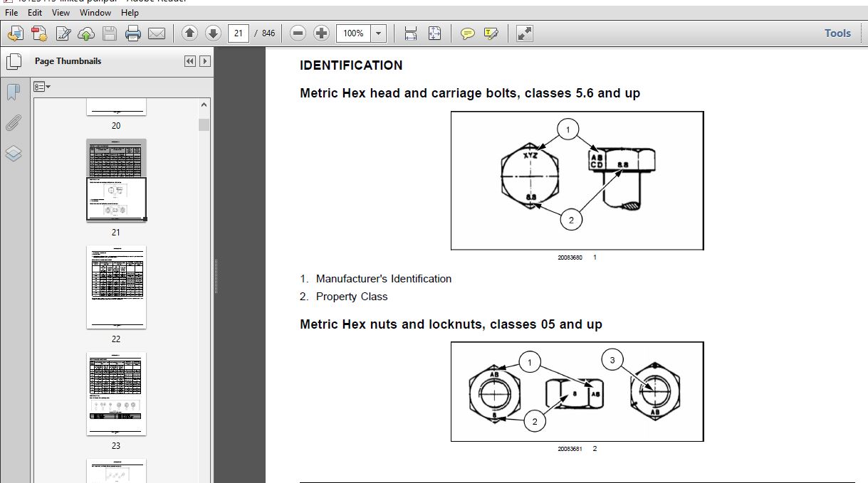Screen dimensions: 868x483
Task: Click 'Metric Hex head and carriage bolts' heading
Action: (470, 93)
